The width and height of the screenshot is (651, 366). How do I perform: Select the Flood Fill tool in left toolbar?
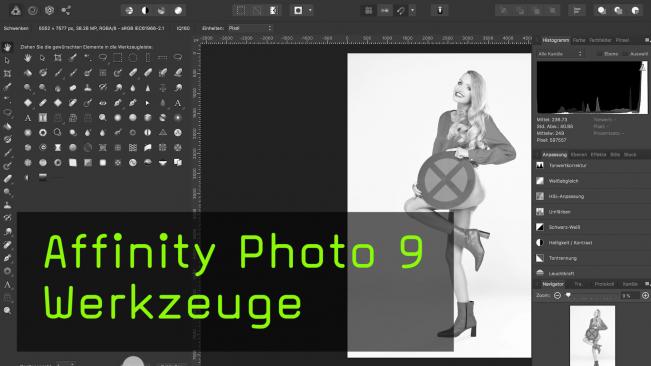(x=7, y=126)
